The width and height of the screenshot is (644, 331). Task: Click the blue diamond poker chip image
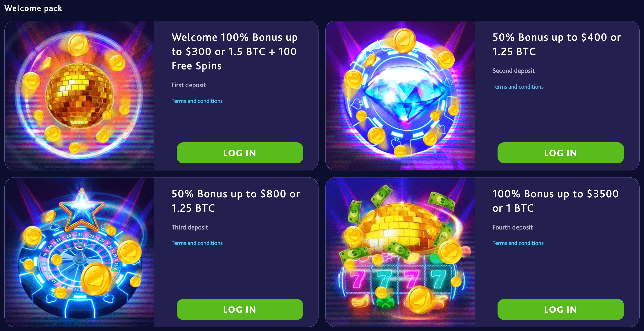tap(400, 95)
